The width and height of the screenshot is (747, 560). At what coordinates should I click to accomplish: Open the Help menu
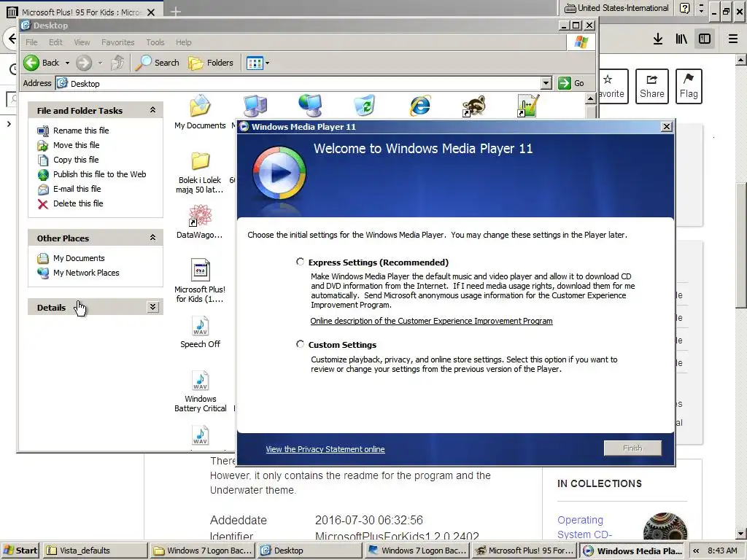183,42
